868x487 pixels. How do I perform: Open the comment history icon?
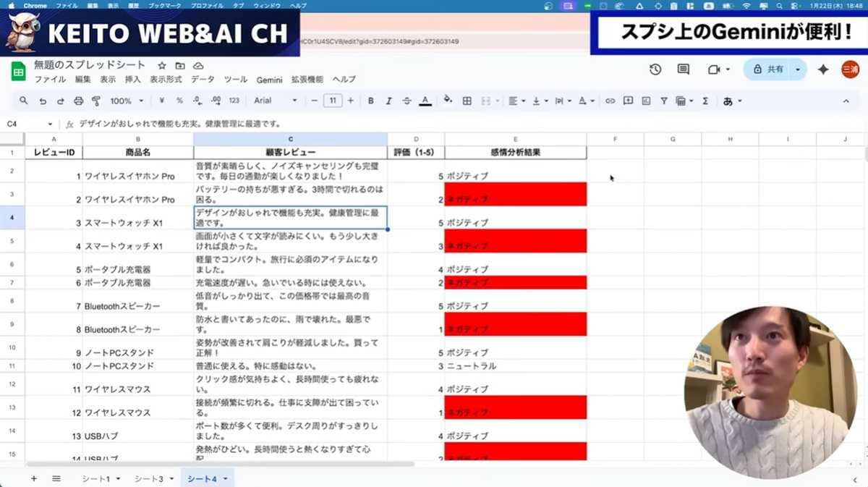(684, 69)
